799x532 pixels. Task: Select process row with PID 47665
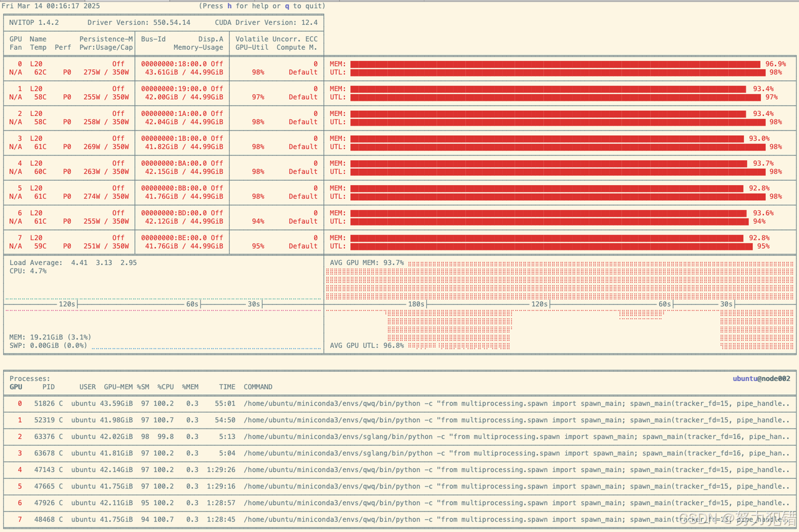click(x=399, y=486)
